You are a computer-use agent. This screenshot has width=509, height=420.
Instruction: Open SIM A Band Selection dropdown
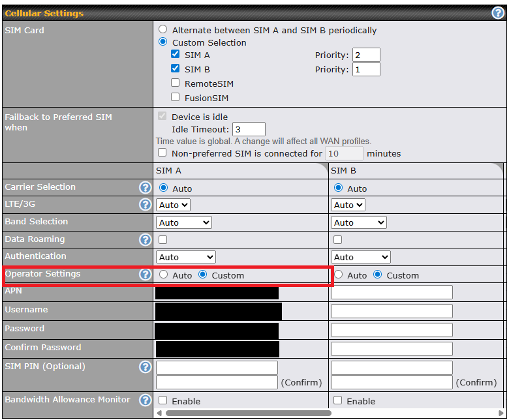[x=184, y=222]
